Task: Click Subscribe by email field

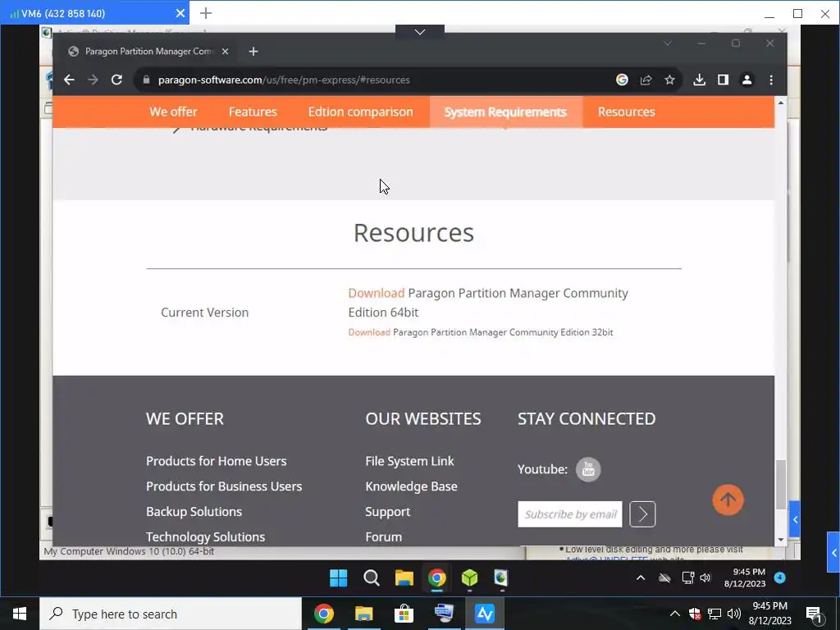Action: [x=570, y=514]
